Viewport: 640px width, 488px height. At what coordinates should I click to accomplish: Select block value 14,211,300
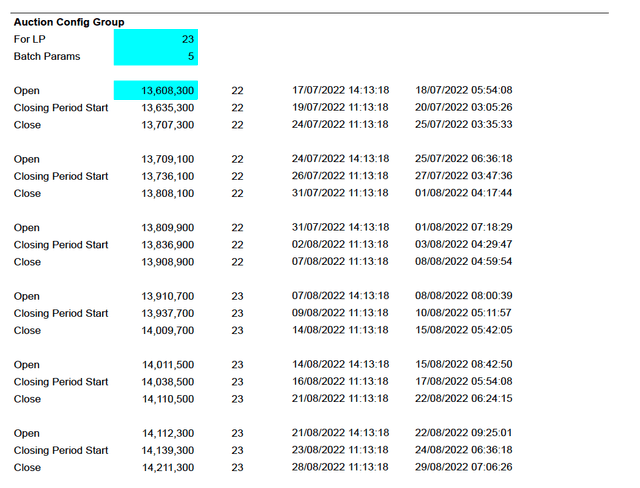[x=168, y=468]
